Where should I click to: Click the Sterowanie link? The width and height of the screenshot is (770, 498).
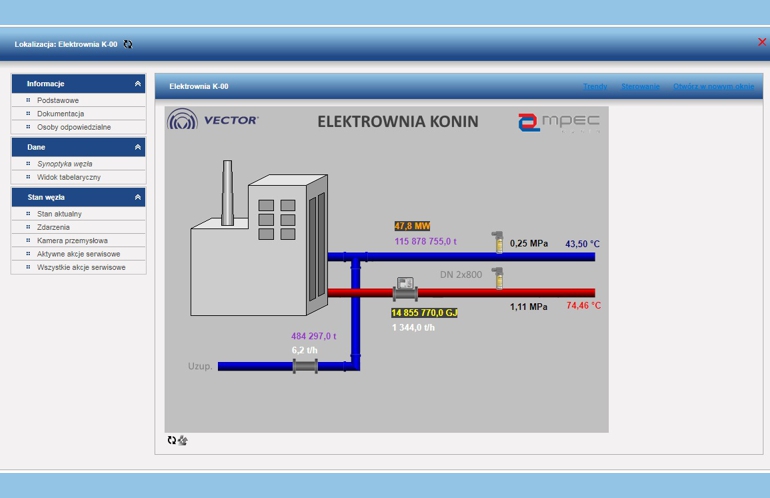(640, 87)
